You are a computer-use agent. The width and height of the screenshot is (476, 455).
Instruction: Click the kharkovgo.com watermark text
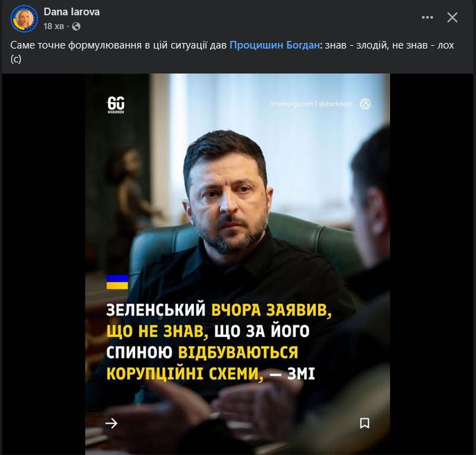click(312, 104)
